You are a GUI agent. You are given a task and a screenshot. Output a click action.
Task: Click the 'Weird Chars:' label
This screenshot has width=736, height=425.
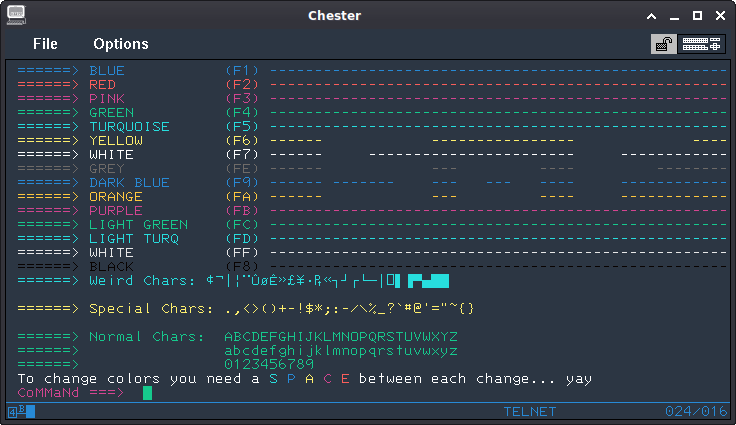(x=142, y=281)
